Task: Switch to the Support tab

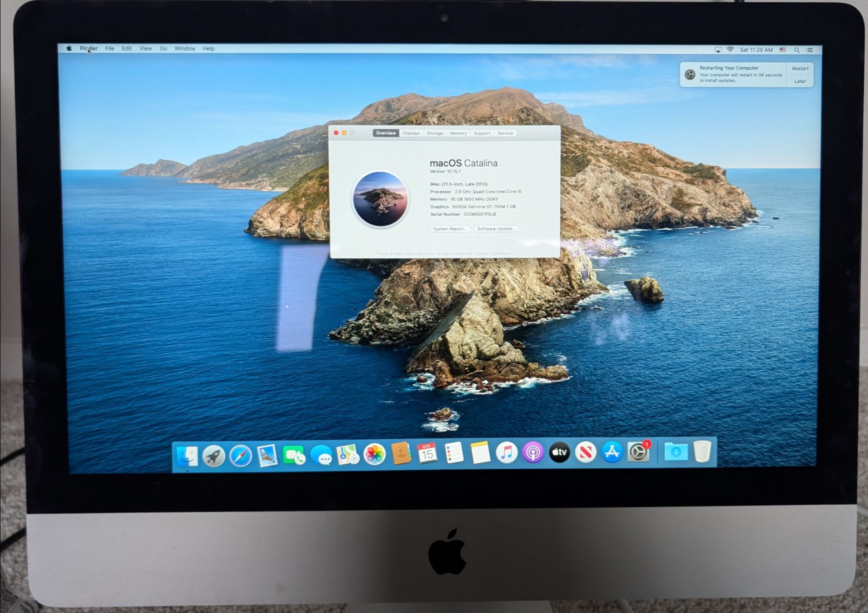Action: point(482,133)
